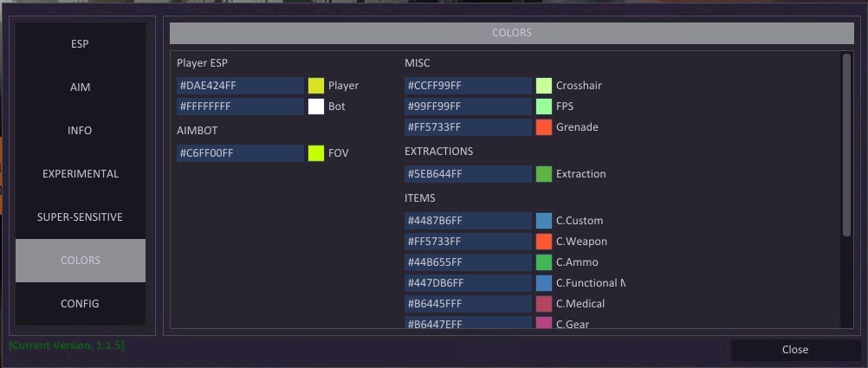
Task: Click the Extraction hex color input
Action: 468,174
